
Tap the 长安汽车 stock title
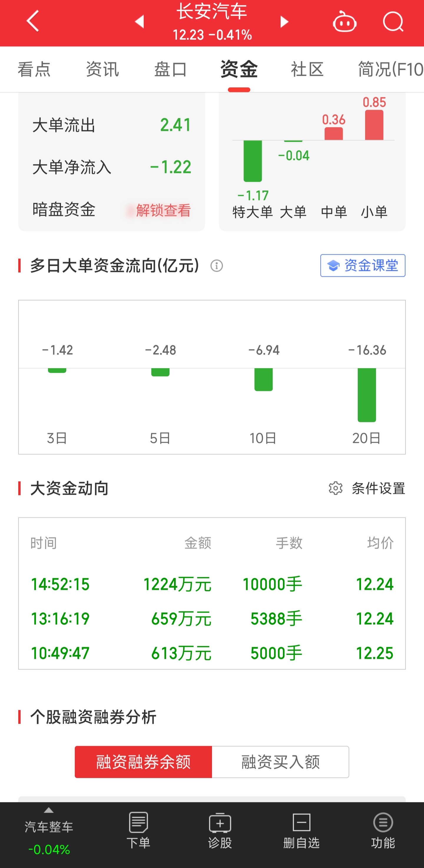[212, 11]
